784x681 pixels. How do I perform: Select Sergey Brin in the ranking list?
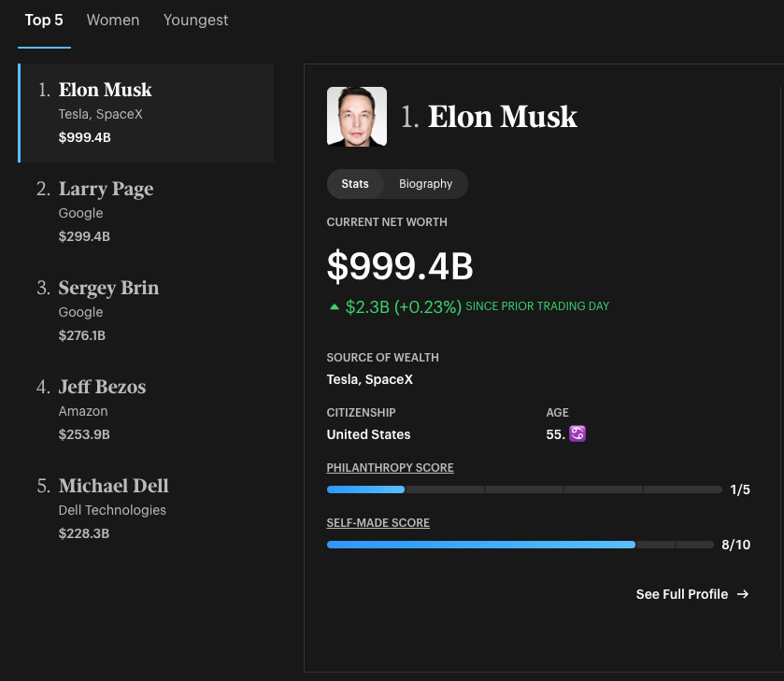[x=146, y=311]
